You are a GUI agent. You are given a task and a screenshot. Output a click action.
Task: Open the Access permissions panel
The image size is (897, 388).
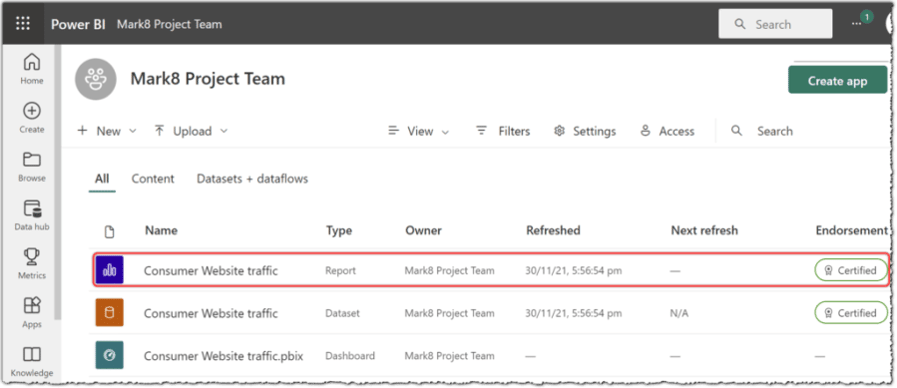click(x=667, y=131)
